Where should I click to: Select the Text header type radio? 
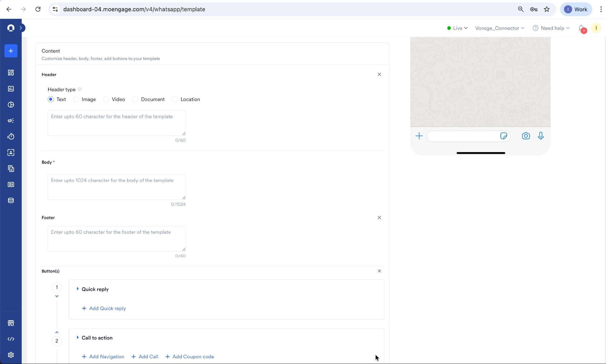(x=51, y=99)
